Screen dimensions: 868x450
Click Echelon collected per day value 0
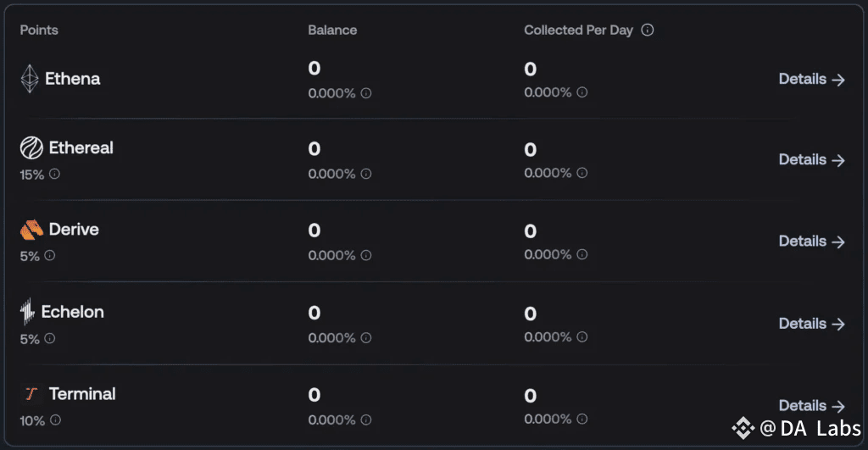(531, 314)
